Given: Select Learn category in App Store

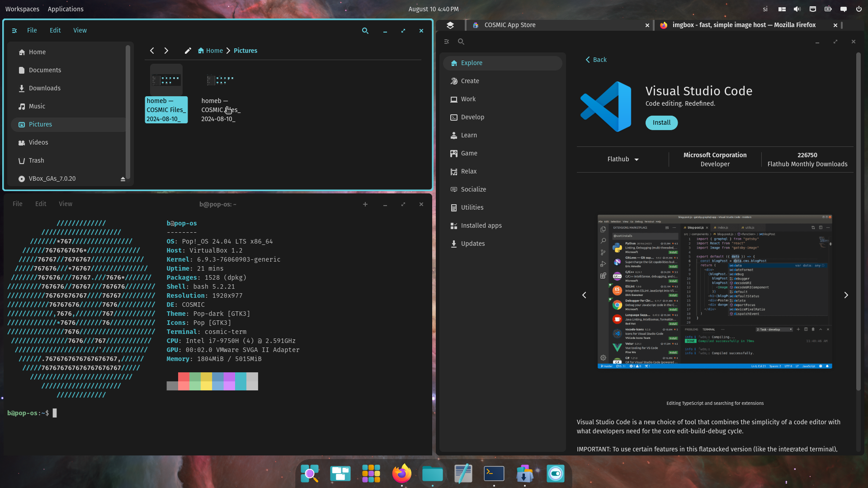Looking at the screenshot, I should pyautogui.click(x=503, y=135).
